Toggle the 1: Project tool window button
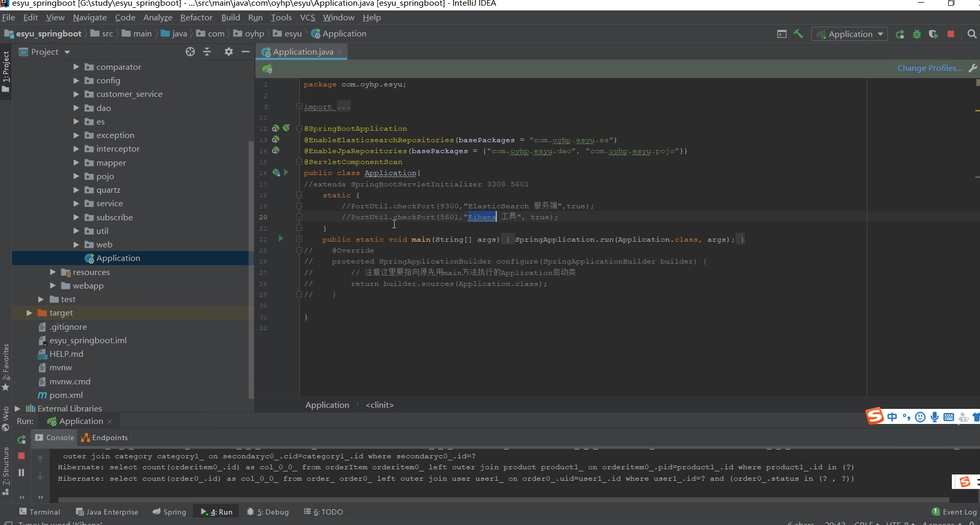Screen dimensions: 980x525 coord(6,71)
